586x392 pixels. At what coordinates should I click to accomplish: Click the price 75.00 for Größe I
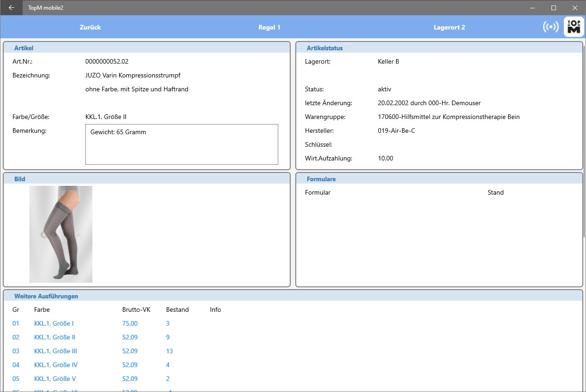130,323
